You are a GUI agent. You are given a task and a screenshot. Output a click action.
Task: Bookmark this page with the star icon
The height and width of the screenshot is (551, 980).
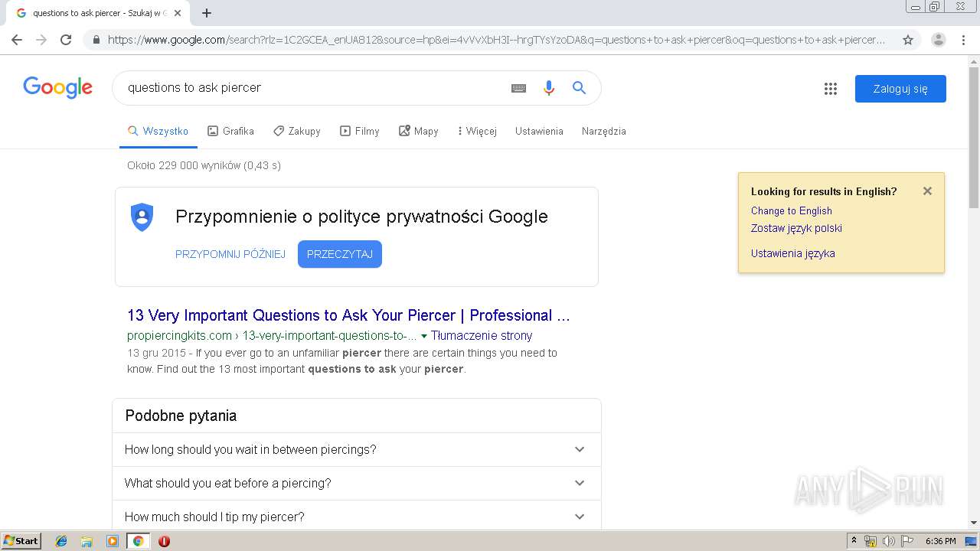(908, 40)
